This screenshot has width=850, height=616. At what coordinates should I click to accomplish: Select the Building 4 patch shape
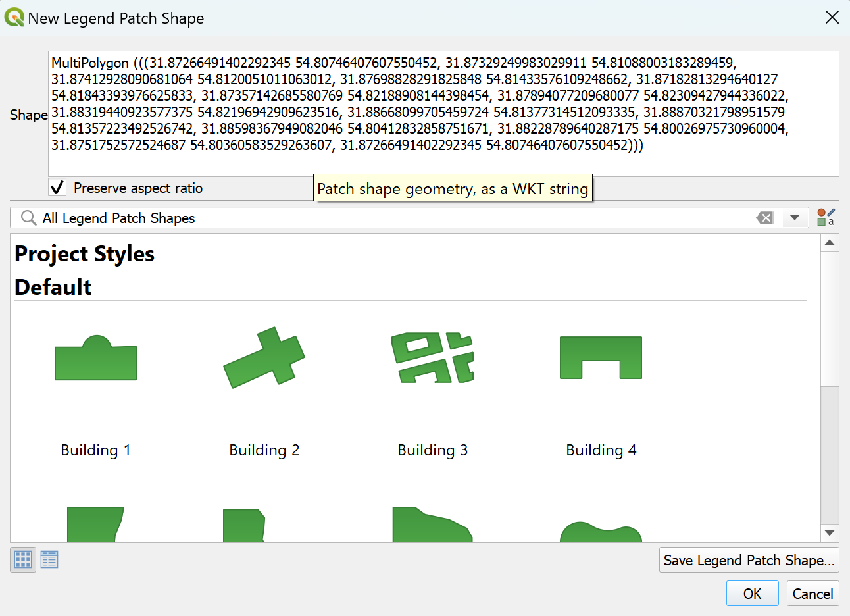click(x=601, y=357)
